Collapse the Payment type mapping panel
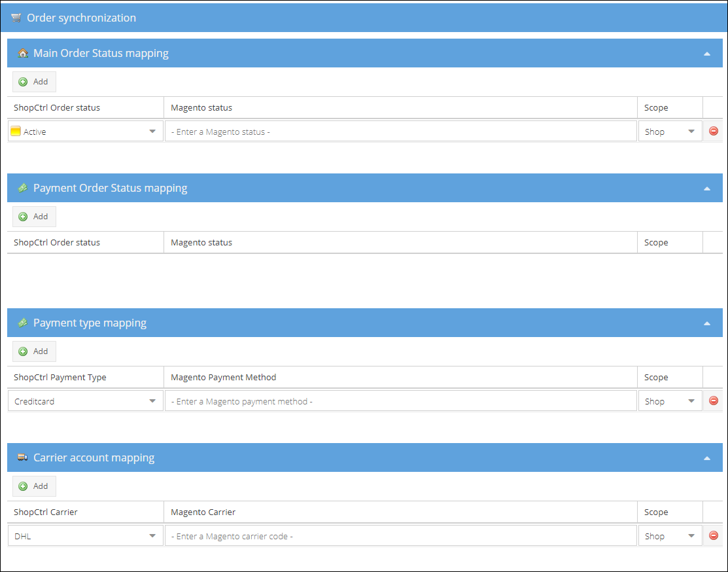 coord(706,323)
